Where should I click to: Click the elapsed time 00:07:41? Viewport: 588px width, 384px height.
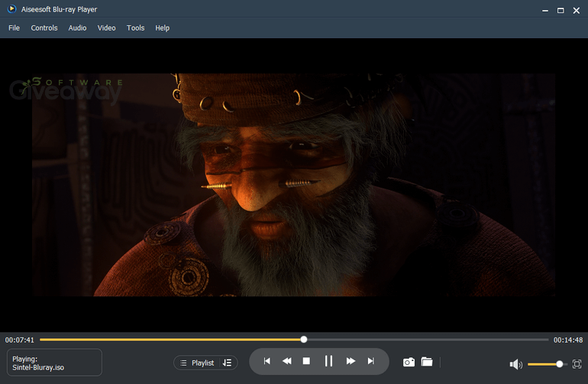[x=20, y=340]
